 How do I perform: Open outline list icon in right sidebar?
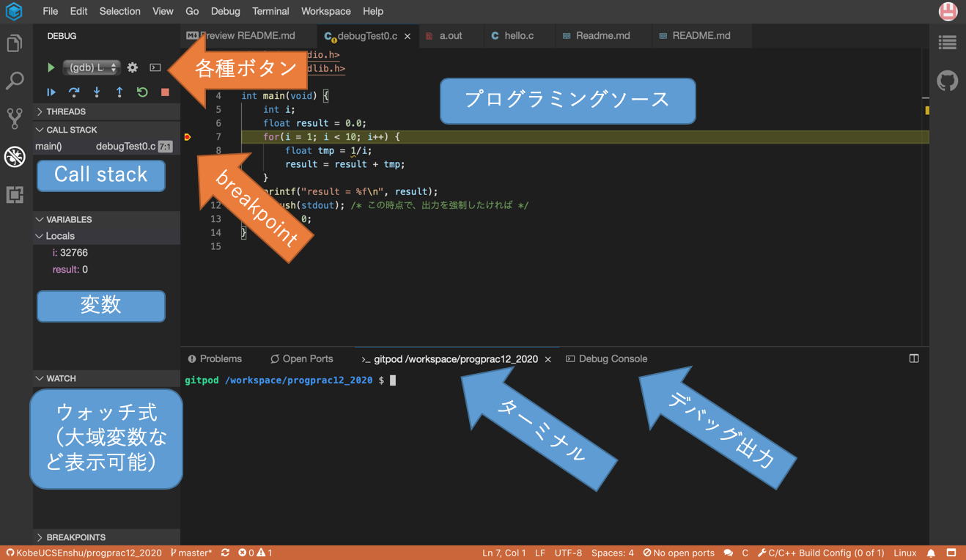click(x=948, y=43)
